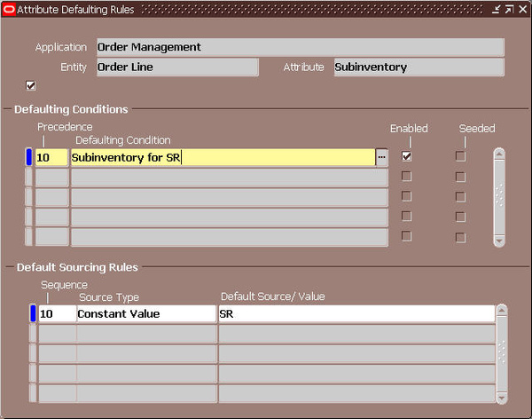
Task: Toggle Seeded checkbox for Subinventory for SR row
Action: pos(460,156)
